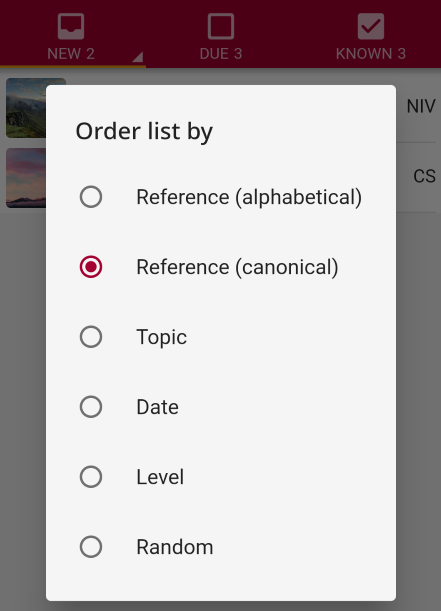This screenshot has height=611, width=441.
Task: Tap the NIV verse list entry
Action: (419, 108)
